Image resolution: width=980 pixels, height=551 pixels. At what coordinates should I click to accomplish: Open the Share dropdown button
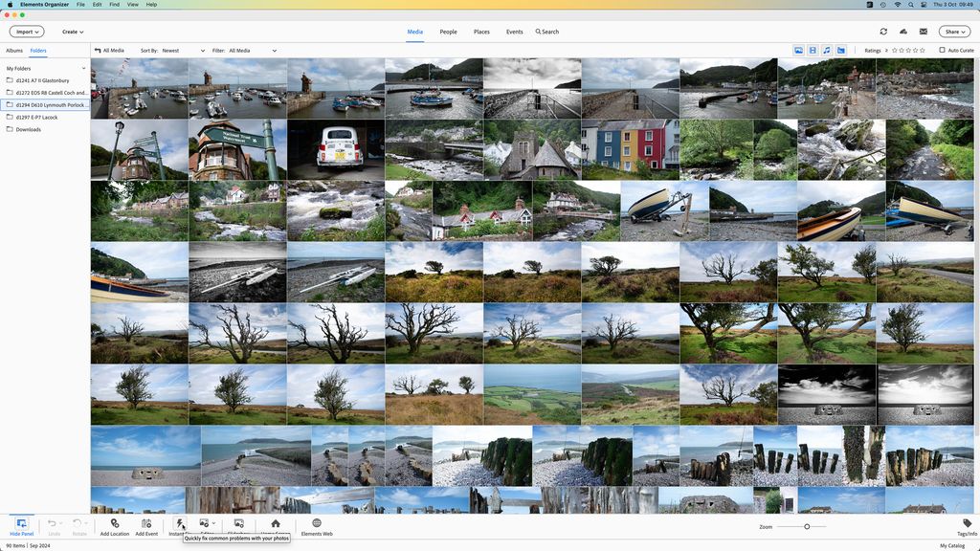[953, 31]
